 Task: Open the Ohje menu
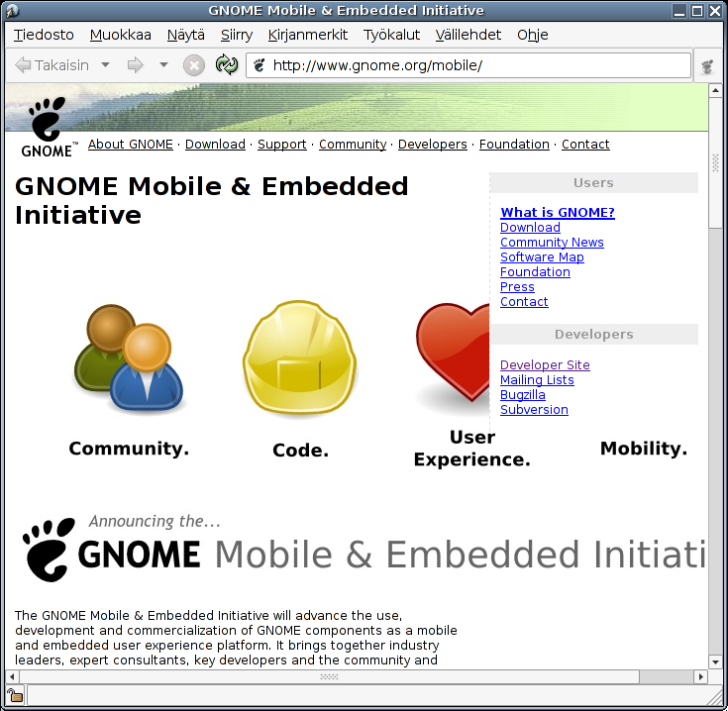tap(533, 35)
